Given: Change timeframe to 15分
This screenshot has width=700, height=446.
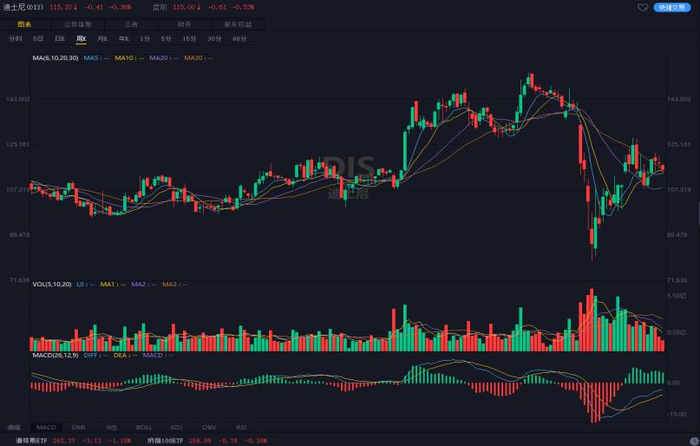Looking at the screenshot, I should coord(190,38).
